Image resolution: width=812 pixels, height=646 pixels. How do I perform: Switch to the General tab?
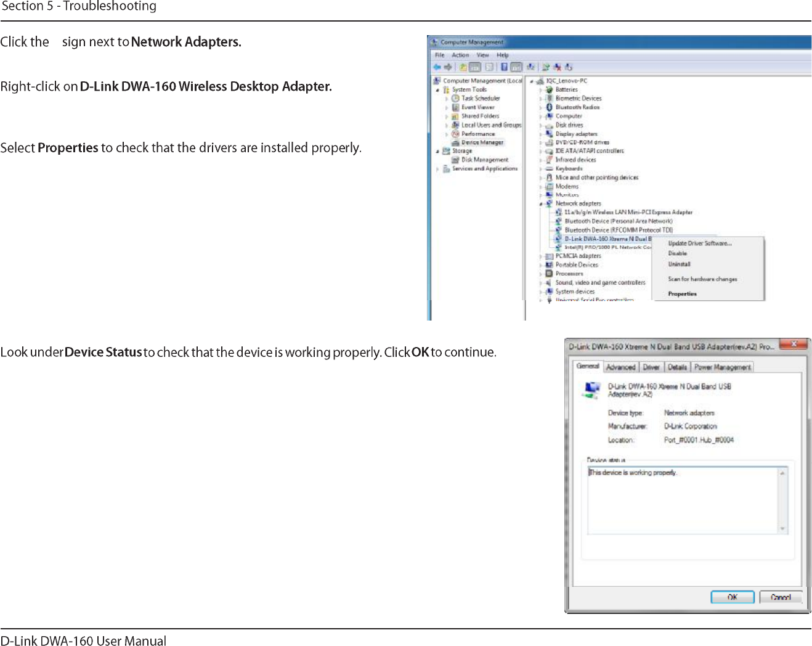point(588,366)
